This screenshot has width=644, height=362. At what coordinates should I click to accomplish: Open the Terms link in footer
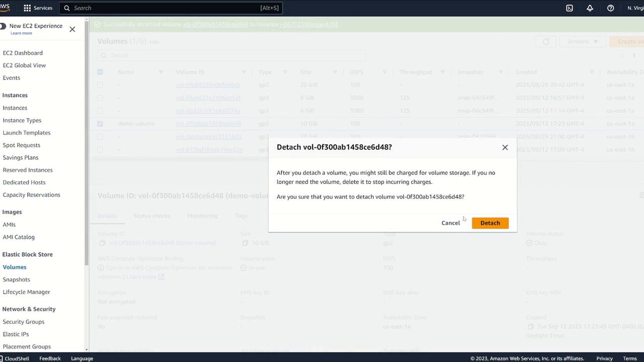pos(630,358)
